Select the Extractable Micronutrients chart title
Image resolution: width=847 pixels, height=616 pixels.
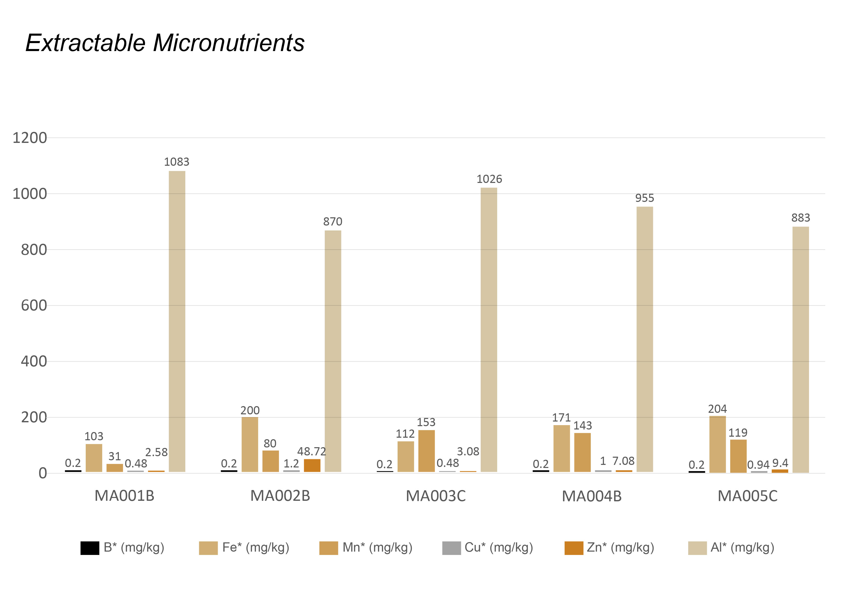(165, 43)
